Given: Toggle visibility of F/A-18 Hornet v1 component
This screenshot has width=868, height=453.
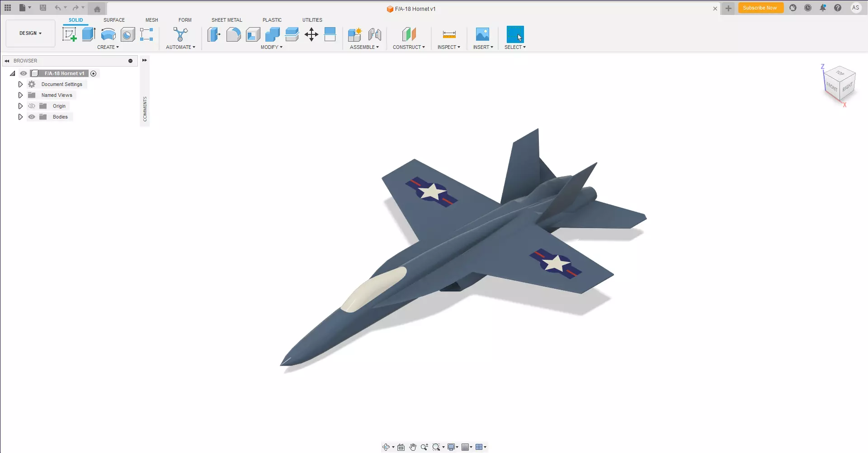Looking at the screenshot, I should [24, 73].
